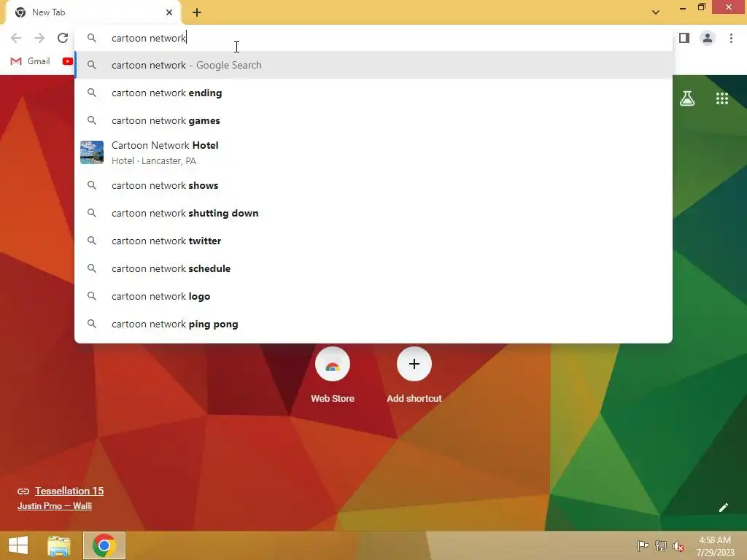Image resolution: width=747 pixels, height=560 pixels.
Task: Open File Explorer from the taskbar
Action: click(59, 545)
